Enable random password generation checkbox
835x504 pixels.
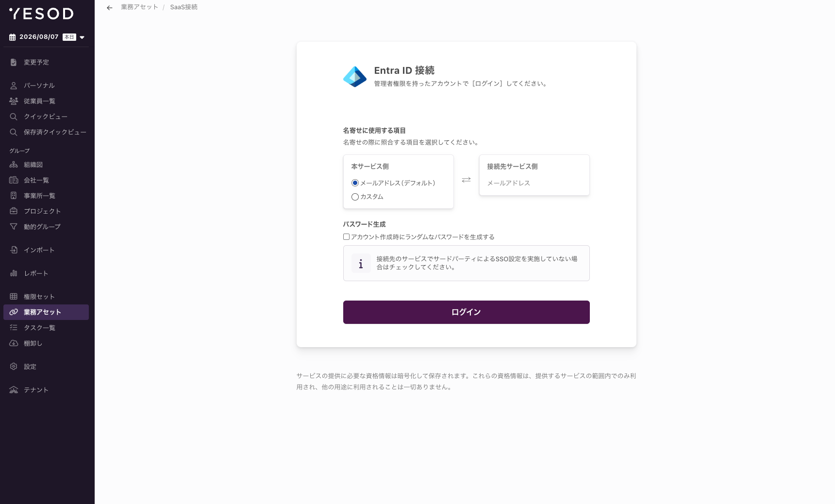(x=347, y=237)
